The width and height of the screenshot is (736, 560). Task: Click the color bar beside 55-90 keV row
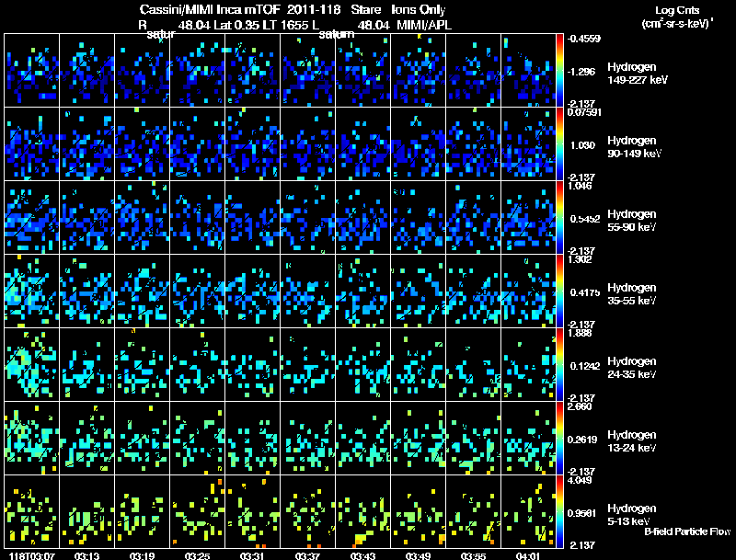click(x=560, y=217)
